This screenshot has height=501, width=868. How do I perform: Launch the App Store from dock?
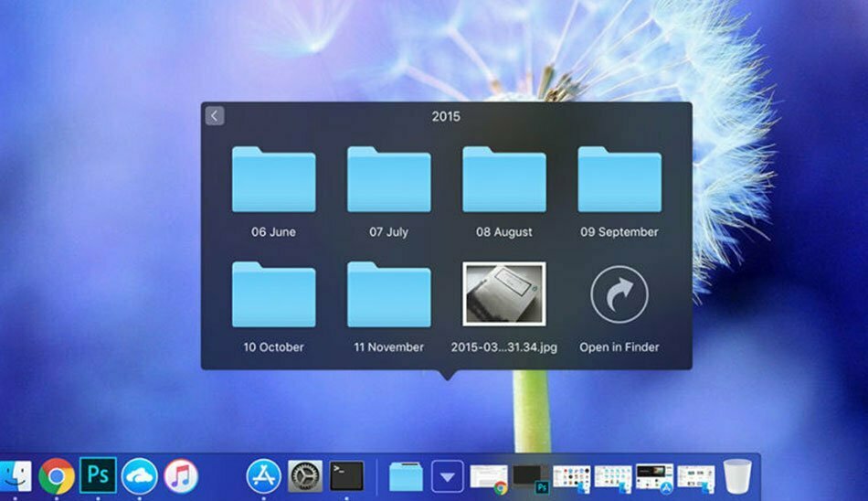tap(264, 476)
